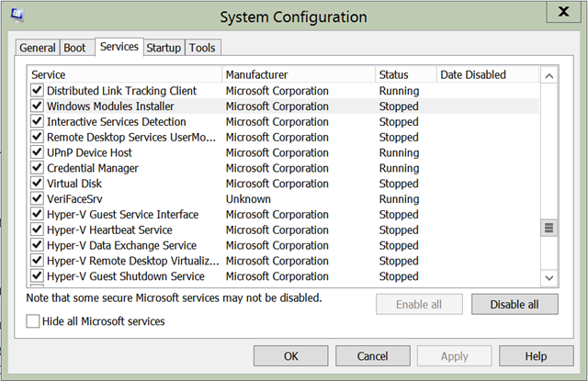Open Help for System Configuration

(x=536, y=356)
